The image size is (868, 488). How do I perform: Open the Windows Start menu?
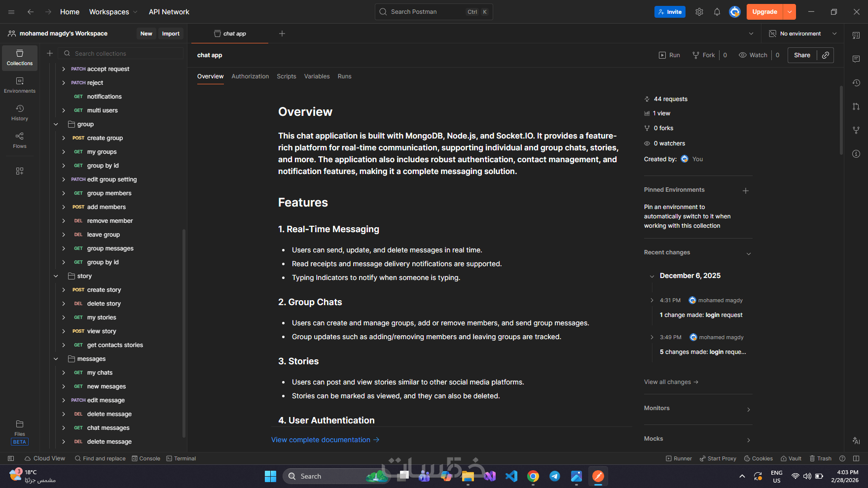(270, 476)
